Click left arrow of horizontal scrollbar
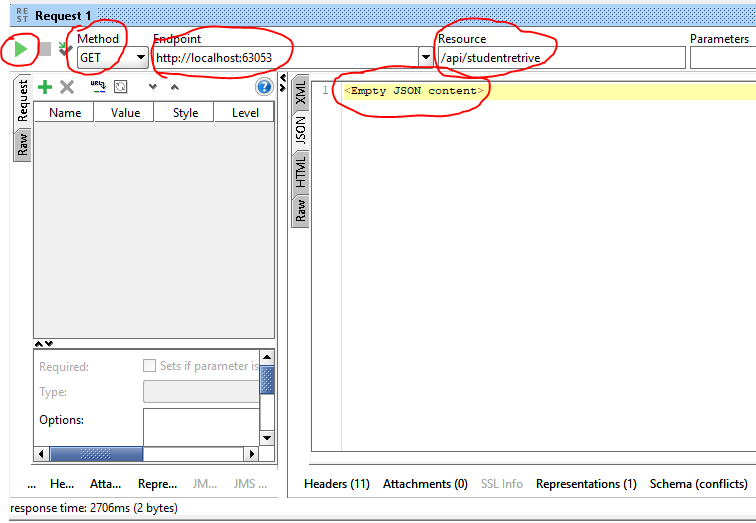This screenshot has height=523, width=756. [x=41, y=454]
